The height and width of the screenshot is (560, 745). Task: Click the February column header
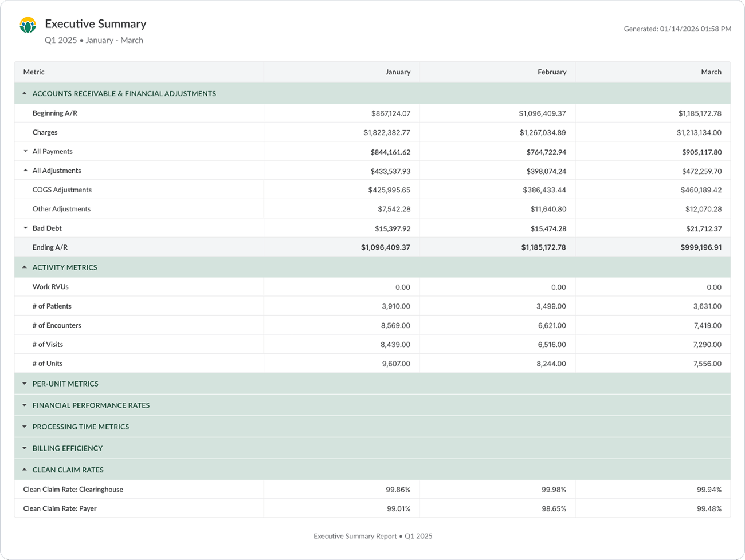[551, 72]
